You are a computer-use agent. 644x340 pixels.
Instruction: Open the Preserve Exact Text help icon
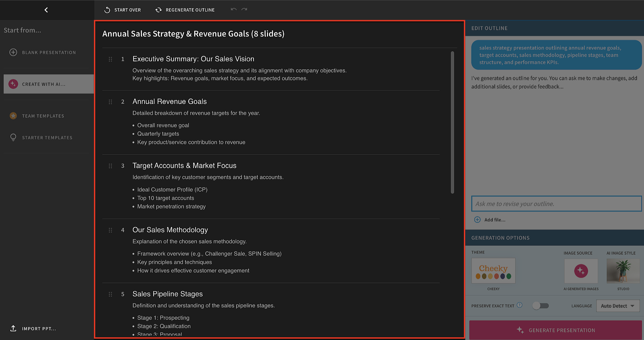[520, 305]
